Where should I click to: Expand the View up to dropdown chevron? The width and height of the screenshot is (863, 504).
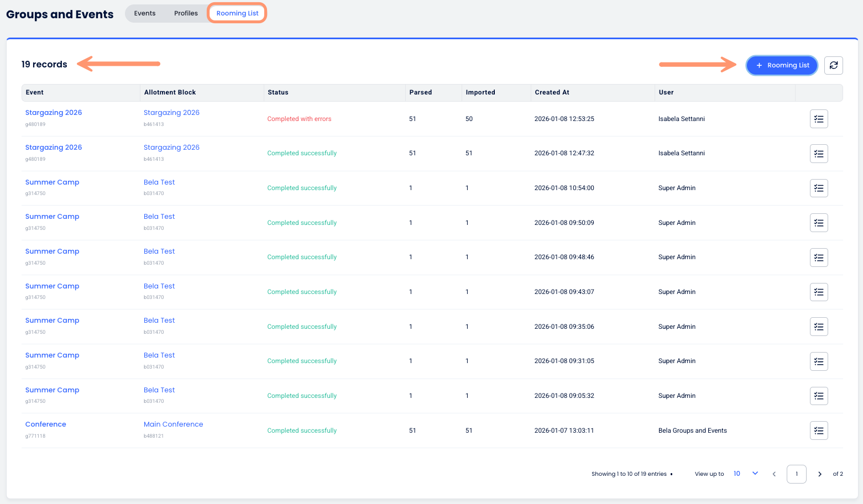(x=755, y=474)
